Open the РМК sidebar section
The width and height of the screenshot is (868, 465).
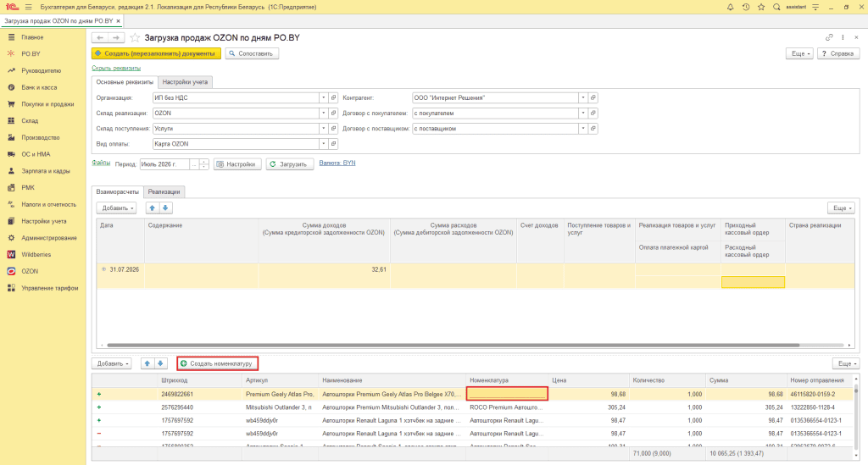point(28,187)
